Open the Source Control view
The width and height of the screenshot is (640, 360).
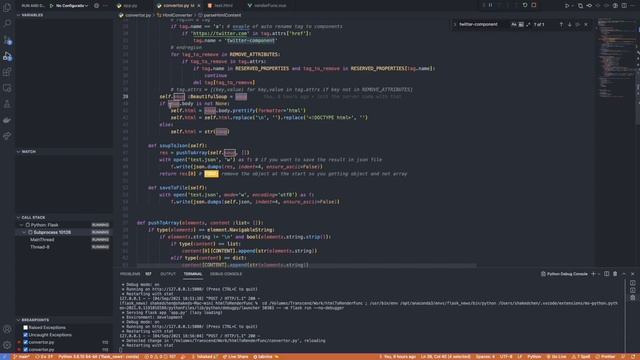coord(7,40)
